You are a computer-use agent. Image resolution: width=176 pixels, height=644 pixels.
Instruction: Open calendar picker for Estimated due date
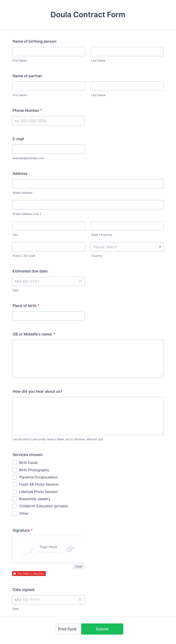click(80, 281)
